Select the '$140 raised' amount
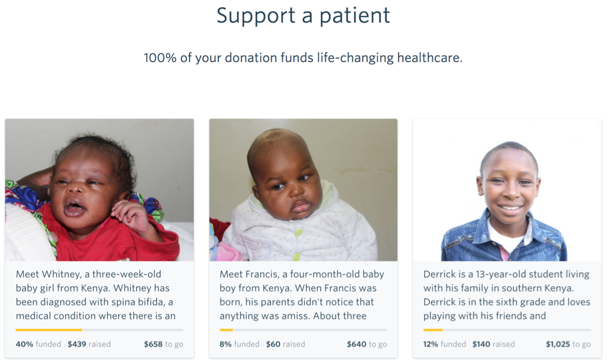The width and height of the screenshot is (608, 364). [493, 344]
